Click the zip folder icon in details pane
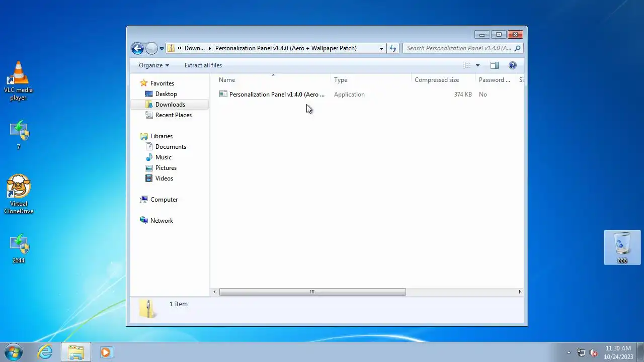Screen dimensions: 644x362 (147, 308)
